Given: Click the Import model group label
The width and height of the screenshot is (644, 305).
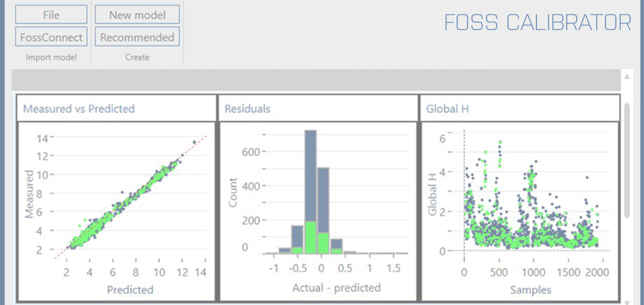Looking at the screenshot, I should click(51, 57).
